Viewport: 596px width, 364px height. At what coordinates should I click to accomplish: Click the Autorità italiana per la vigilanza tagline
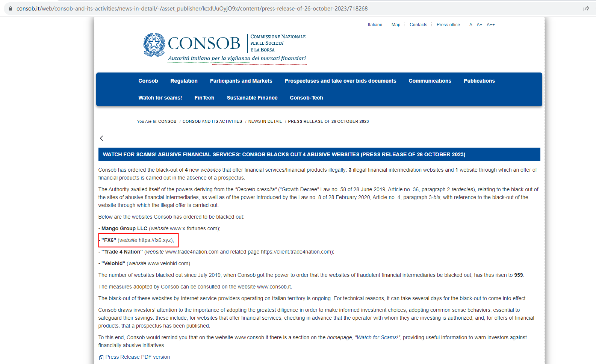pos(237,58)
